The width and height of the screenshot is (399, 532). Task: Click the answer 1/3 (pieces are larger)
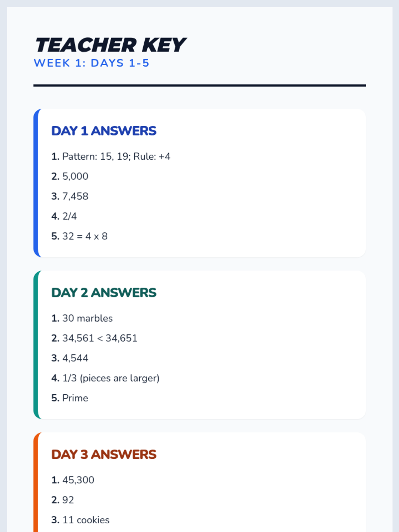(x=111, y=378)
